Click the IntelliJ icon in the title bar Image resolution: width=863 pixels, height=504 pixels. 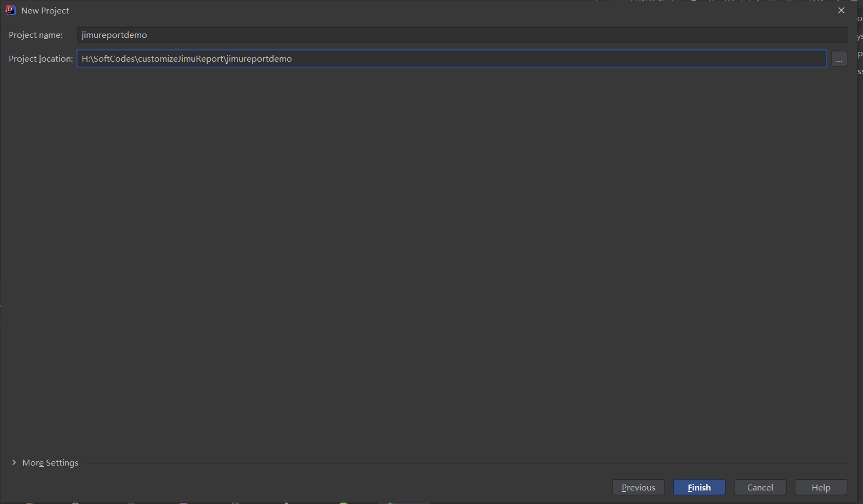click(10, 10)
